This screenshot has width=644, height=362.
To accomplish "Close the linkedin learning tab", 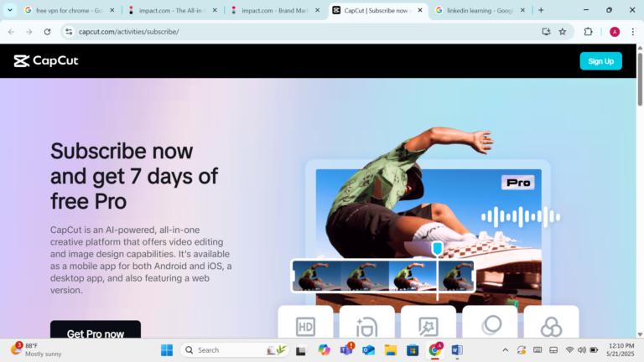I will click(x=522, y=10).
